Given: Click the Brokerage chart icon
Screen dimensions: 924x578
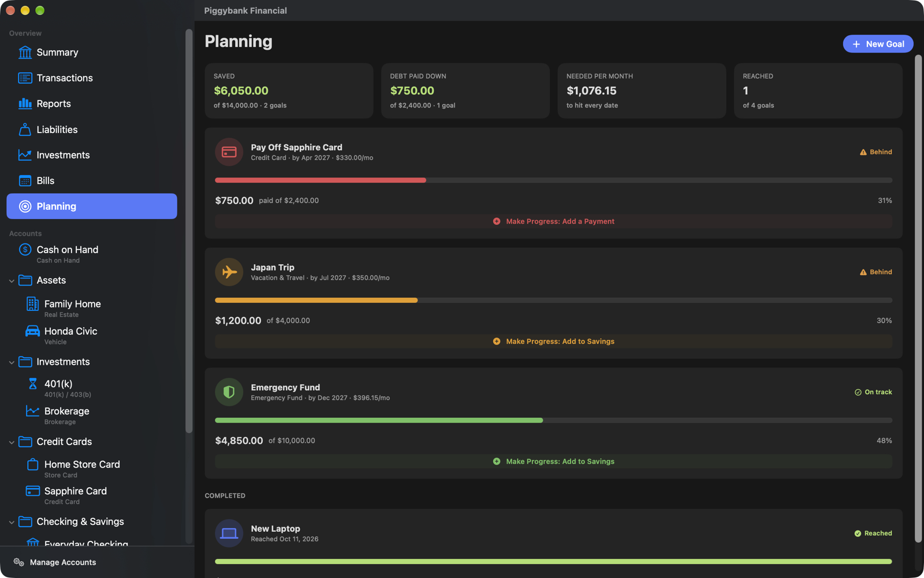Looking at the screenshot, I should tap(33, 411).
